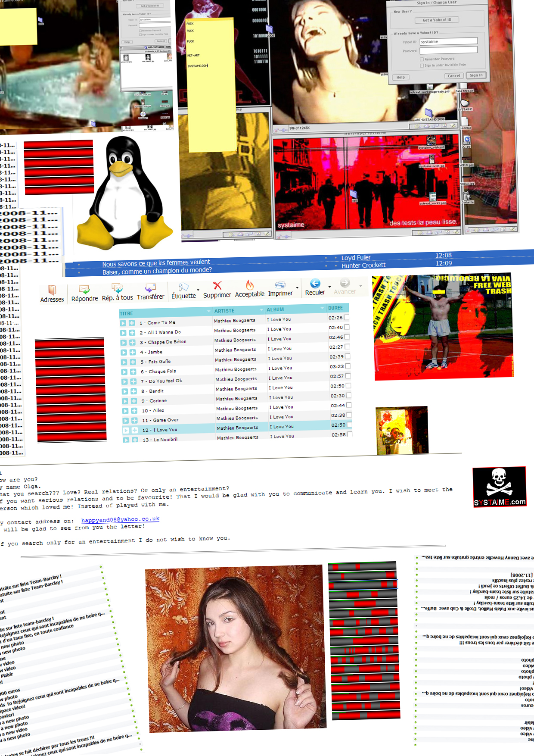Select sender Hunter Crockett
This screenshot has height=756, width=534.
point(363,266)
